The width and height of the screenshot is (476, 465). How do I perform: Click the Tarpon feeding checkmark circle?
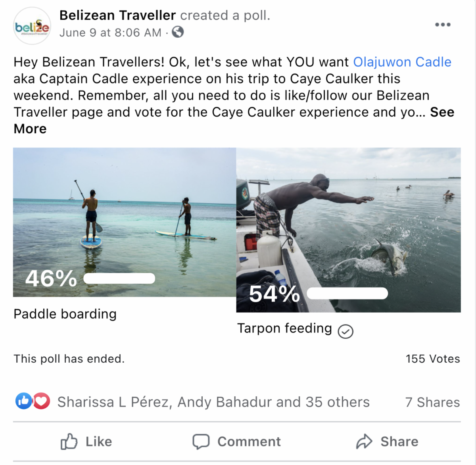[345, 331]
